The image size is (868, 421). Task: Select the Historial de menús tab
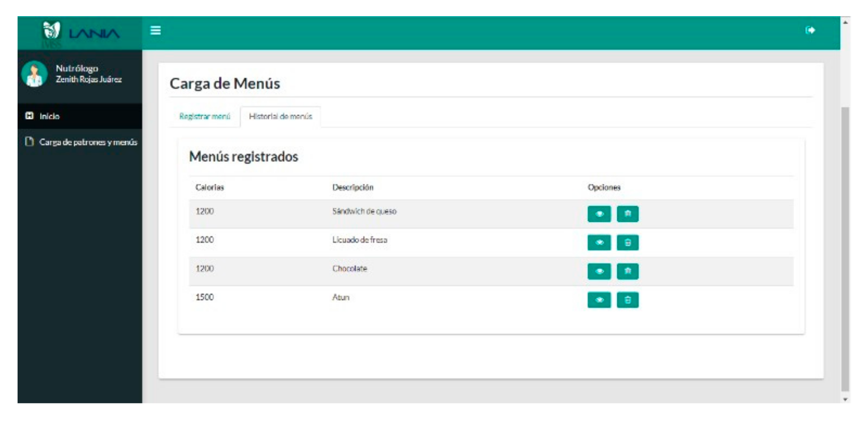pos(280,116)
